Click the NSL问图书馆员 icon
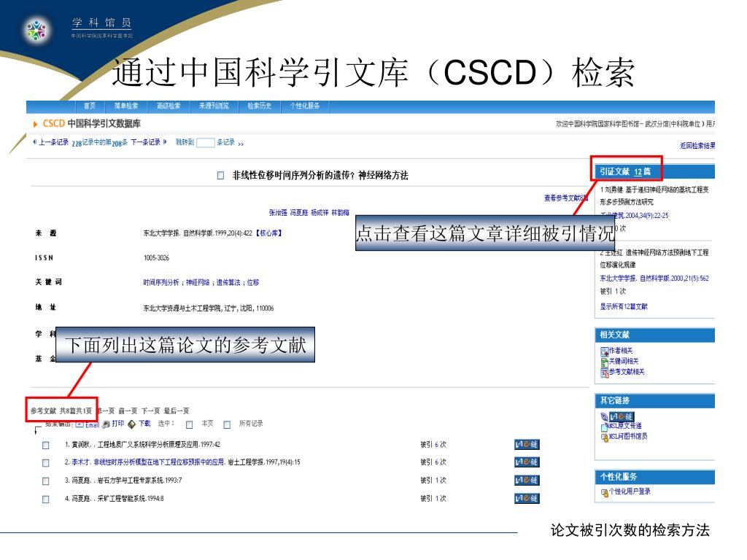This screenshot has width=747, height=560. 605,437
